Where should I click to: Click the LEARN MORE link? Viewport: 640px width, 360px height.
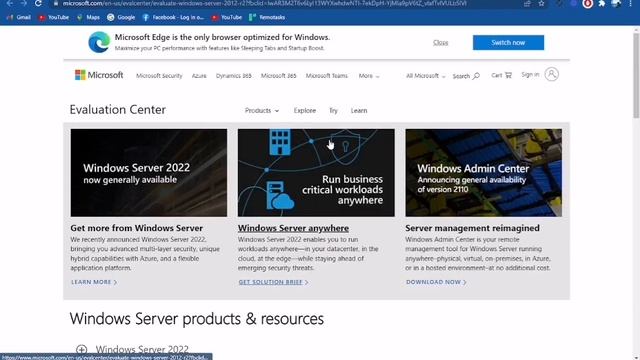(94, 282)
